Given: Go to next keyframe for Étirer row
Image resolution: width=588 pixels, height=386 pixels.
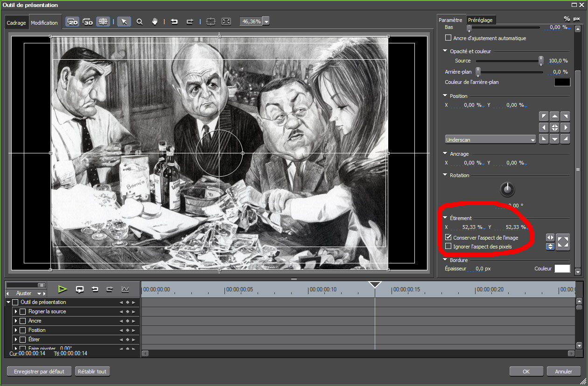Looking at the screenshot, I should pyautogui.click(x=133, y=339).
